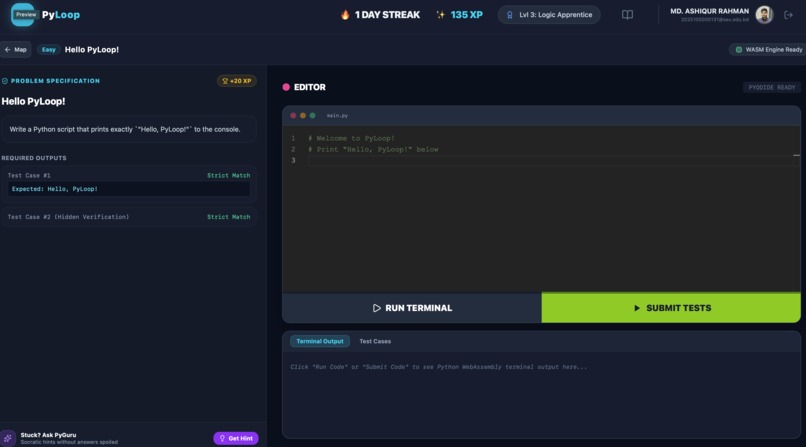Click the user profile avatar
806x447 pixels.
pos(764,15)
